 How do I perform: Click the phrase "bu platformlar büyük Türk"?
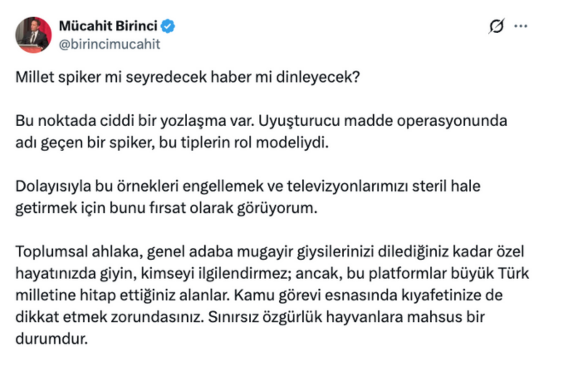[x=438, y=273]
